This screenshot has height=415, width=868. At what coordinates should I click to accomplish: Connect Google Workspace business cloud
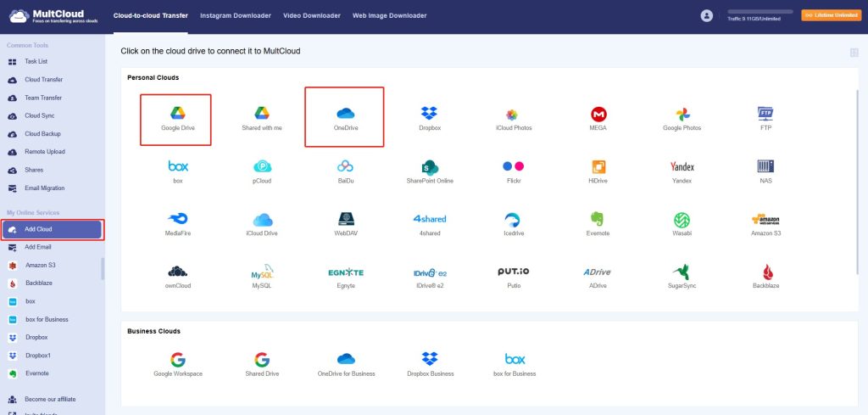click(178, 364)
